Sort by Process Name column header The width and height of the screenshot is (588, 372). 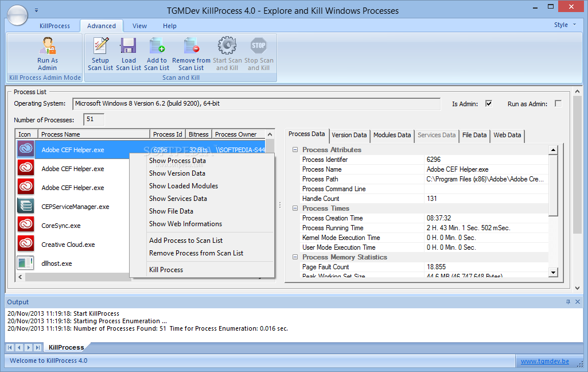pyautogui.click(x=94, y=134)
